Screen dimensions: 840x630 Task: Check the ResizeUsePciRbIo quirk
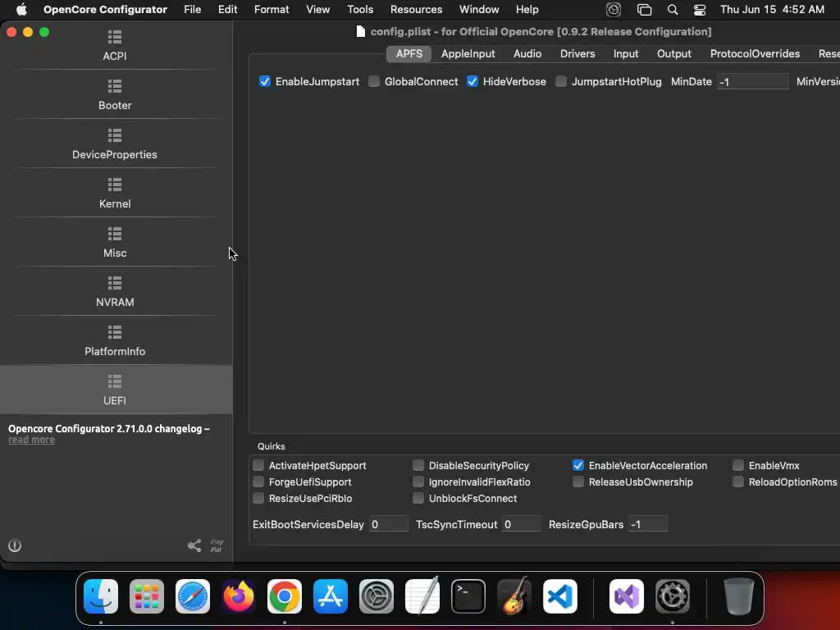point(258,498)
